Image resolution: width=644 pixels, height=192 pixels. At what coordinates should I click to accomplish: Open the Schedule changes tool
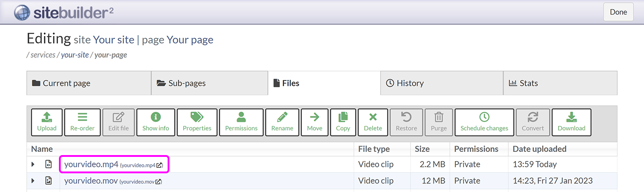pos(484,122)
